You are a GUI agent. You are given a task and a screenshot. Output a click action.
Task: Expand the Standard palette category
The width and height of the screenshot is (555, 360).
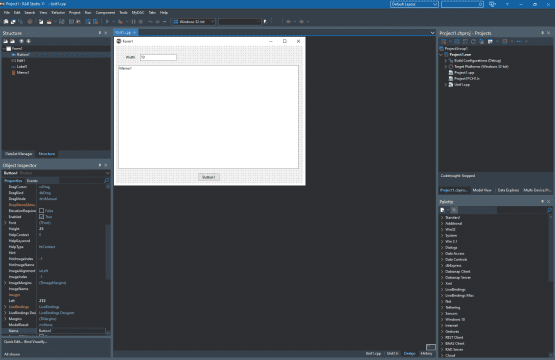442,217
